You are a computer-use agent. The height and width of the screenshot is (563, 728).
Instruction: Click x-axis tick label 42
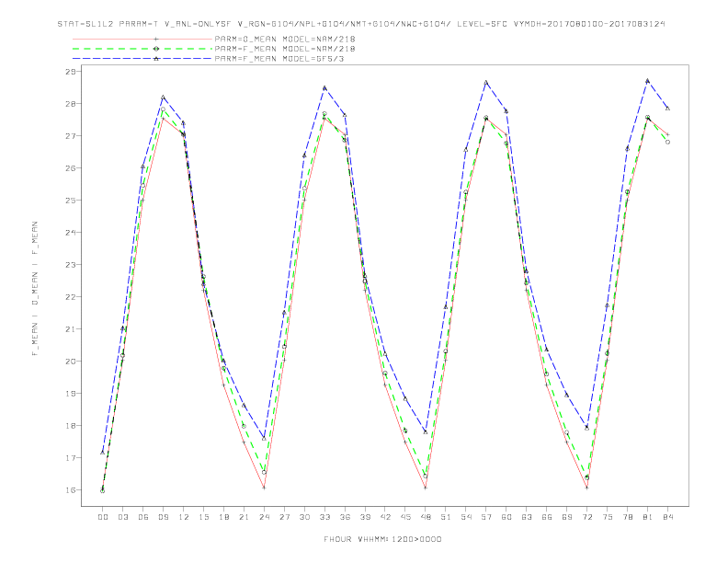tap(385, 517)
